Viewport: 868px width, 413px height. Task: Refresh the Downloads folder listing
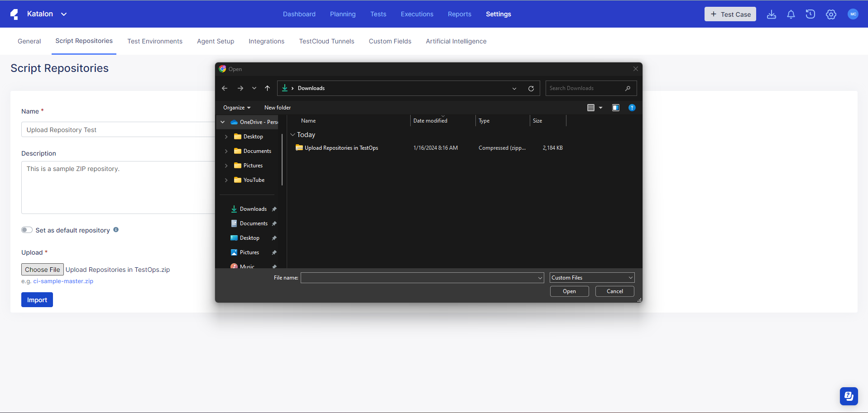click(531, 89)
